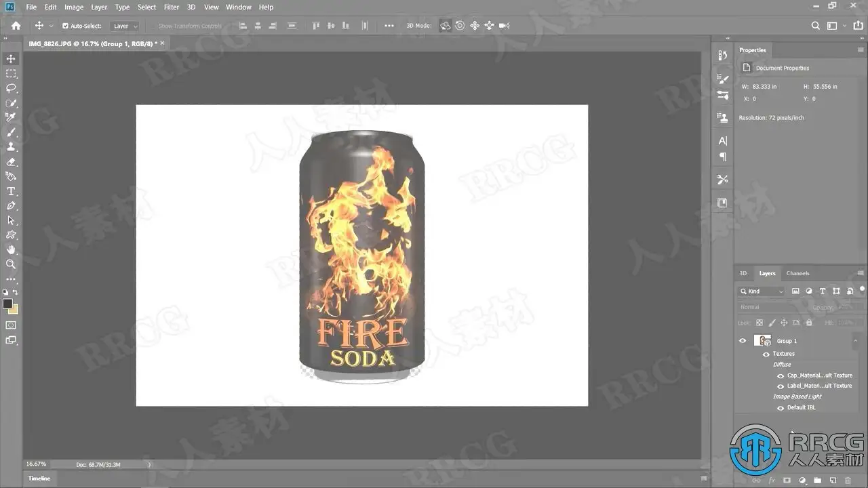
Task: Change the screen mode
Action: click(11, 340)
